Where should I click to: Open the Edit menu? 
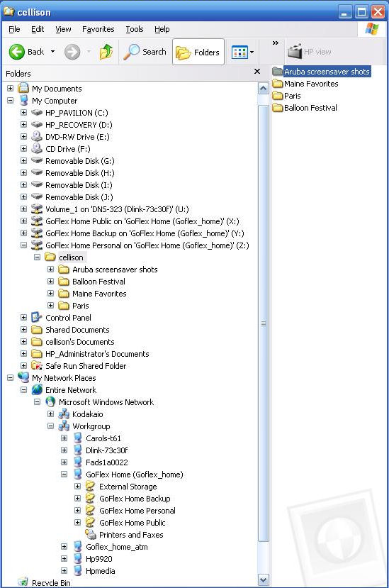point(38,29)
